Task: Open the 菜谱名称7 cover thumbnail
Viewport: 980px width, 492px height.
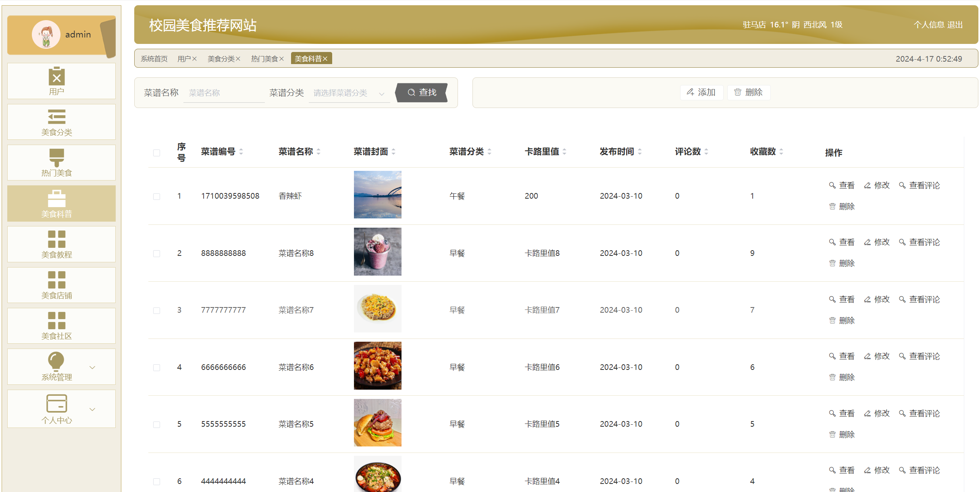Action: tap(377, 309)
